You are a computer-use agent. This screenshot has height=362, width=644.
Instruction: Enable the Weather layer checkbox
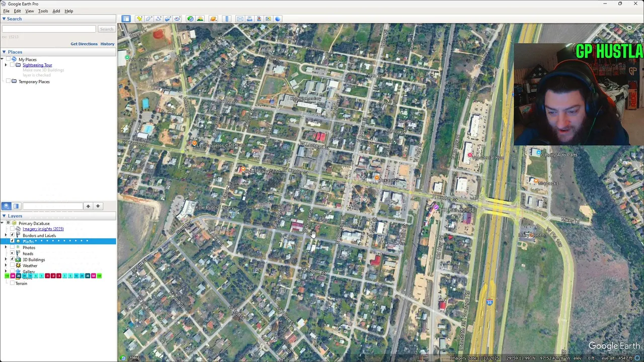pyautogui.click(x=12, y=265)
